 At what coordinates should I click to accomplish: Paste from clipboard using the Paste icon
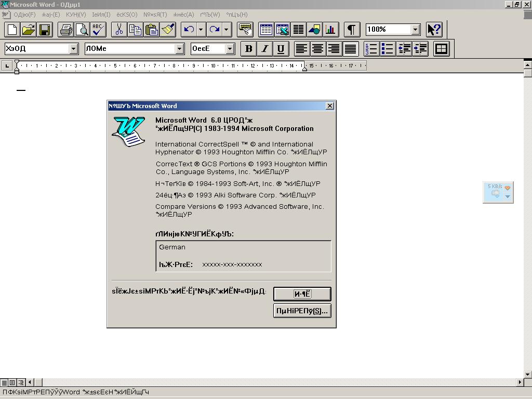tap(152, 30)
